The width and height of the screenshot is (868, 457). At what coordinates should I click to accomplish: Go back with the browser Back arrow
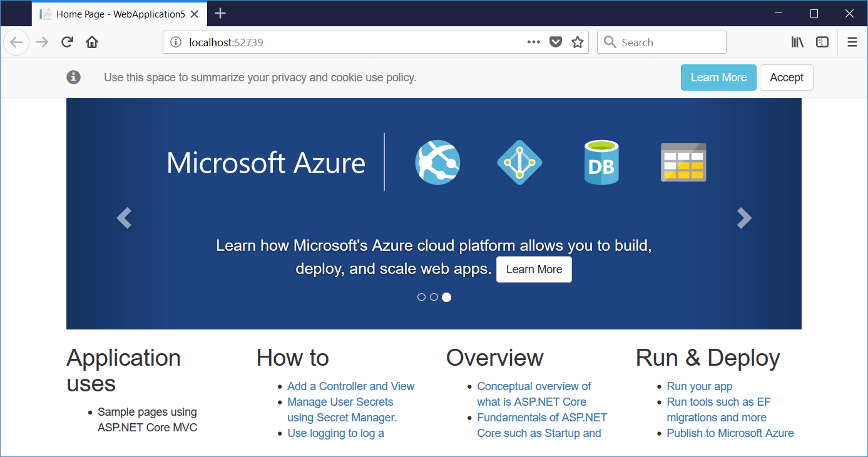16,43
